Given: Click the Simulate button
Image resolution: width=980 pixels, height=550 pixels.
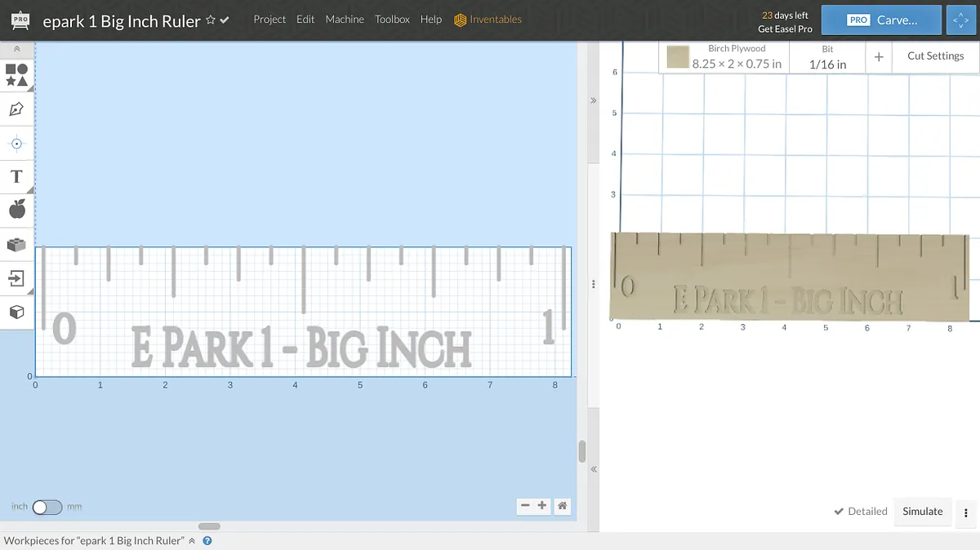Looking at the screenshot, I should (x=922, y=512).
